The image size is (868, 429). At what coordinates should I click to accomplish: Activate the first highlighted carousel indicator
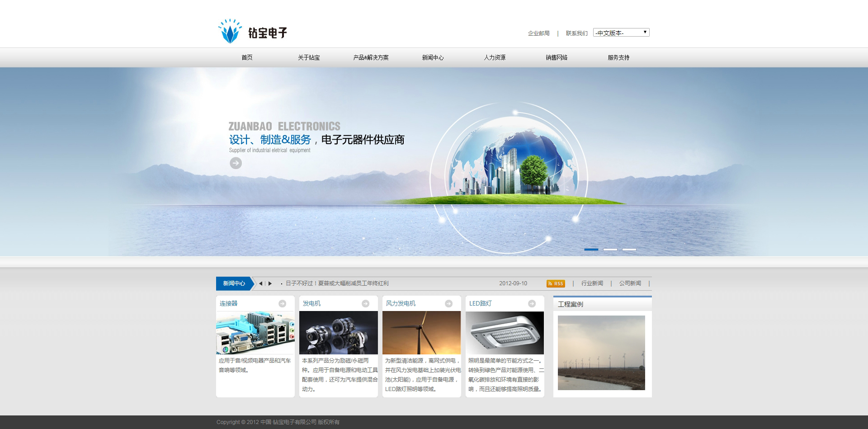(591, 250)
